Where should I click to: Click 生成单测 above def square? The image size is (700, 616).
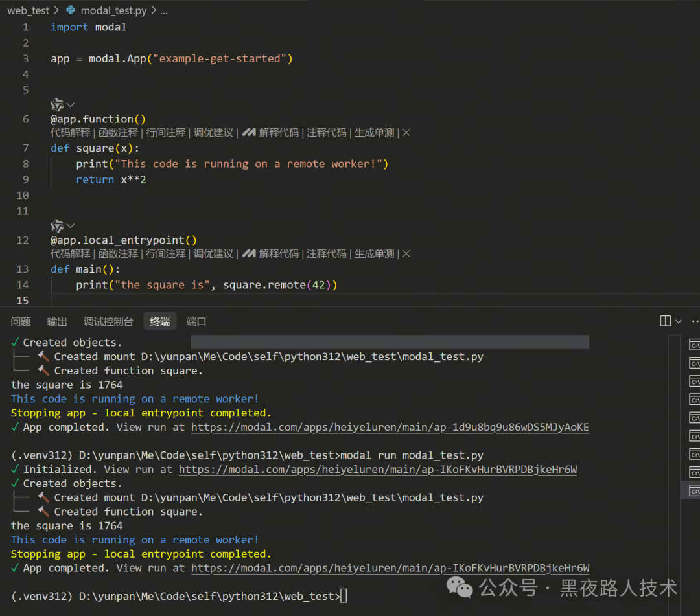click(x=374, y=133)
